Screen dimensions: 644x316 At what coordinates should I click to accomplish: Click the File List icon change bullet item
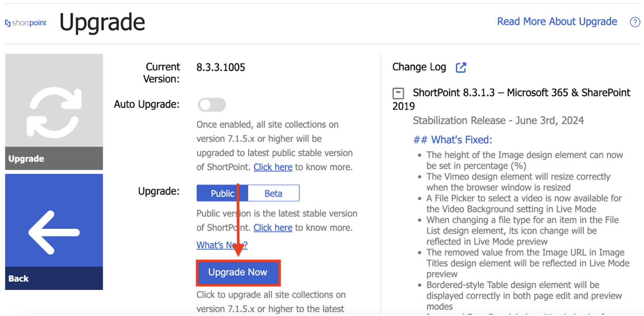(522, 231)
